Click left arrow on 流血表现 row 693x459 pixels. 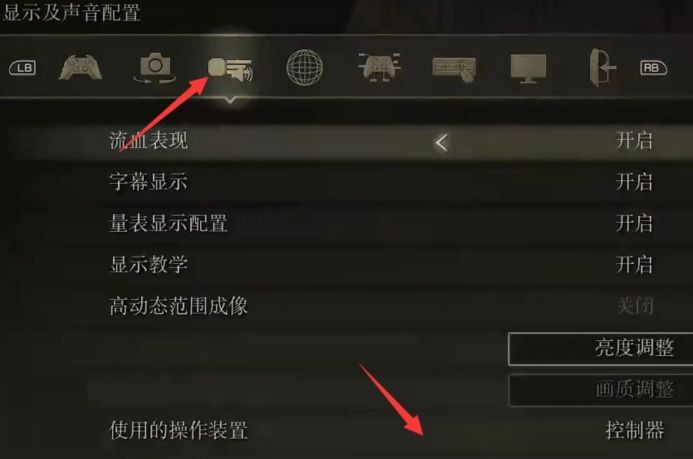pyautogui.click(x=442, y=142)
